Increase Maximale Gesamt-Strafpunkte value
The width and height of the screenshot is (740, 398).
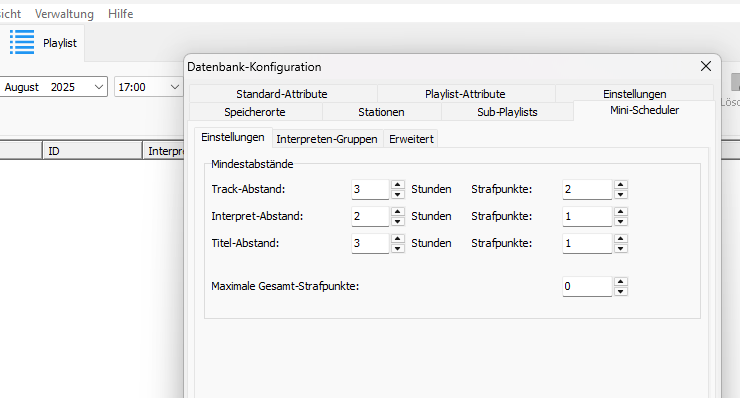coord(621,282)
